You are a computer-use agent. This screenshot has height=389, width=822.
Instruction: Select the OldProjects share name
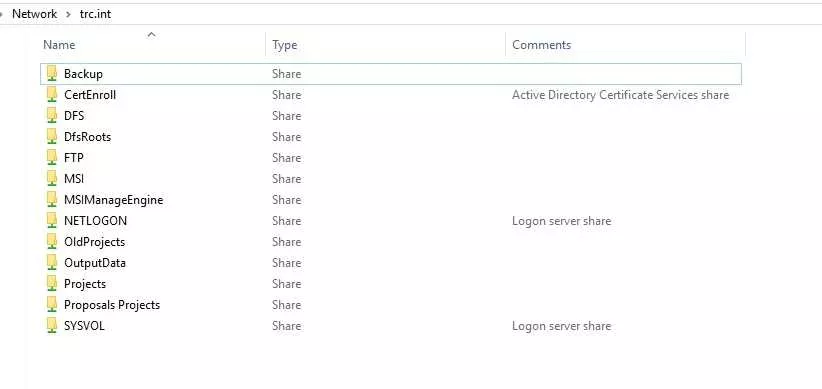pos(94,242)
